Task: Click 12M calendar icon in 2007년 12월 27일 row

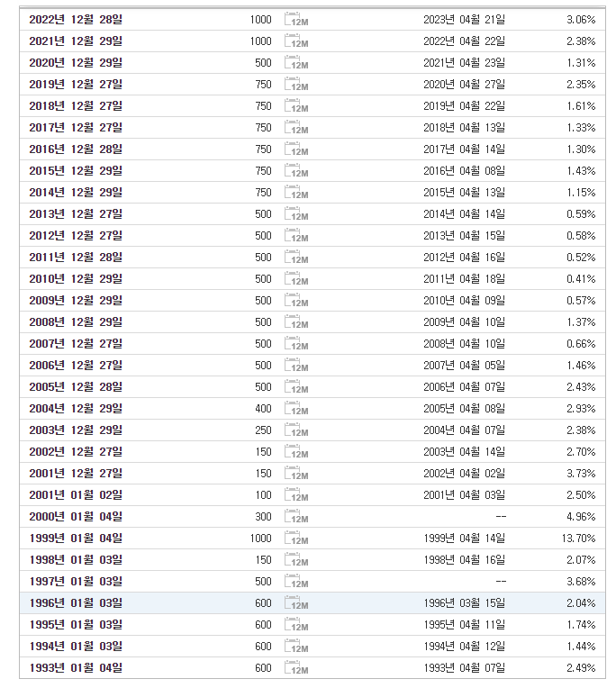Action: [x=296, y=344]
